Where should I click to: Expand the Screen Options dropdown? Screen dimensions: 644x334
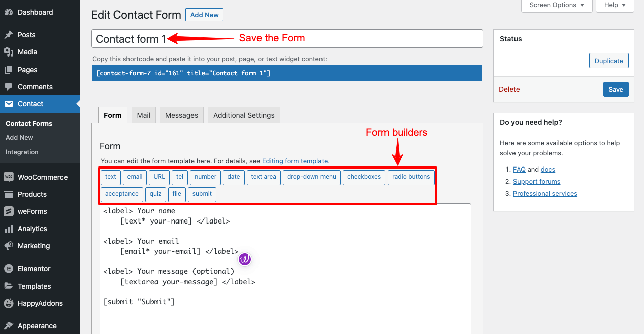[556, 5]
